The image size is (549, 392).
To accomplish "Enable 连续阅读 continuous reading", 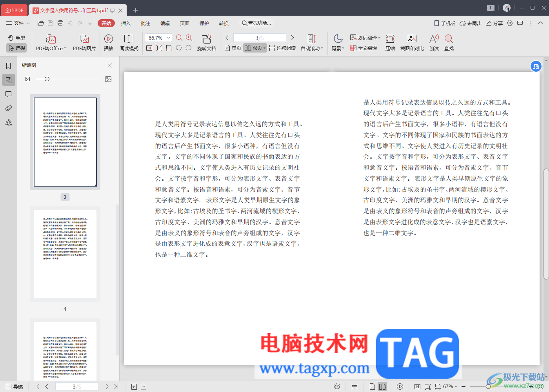I will (x=282, y=48).
